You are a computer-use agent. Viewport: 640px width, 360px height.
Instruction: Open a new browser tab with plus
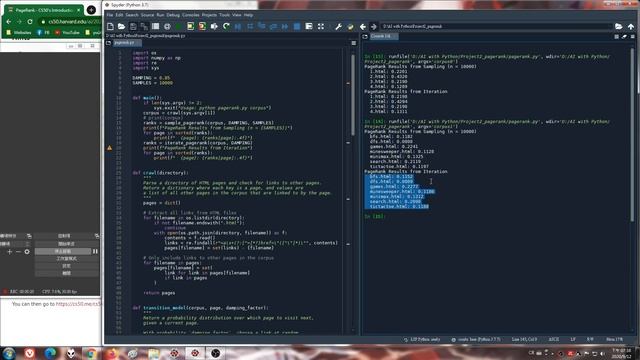click(92, 10)
